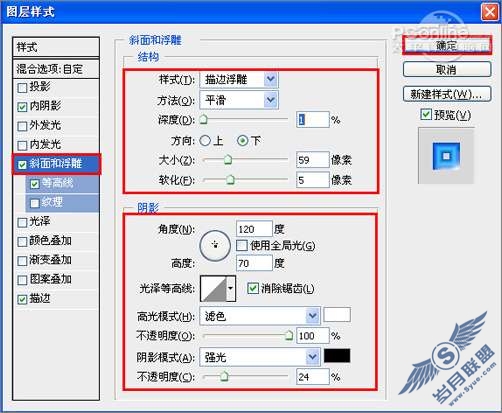Click the angle dial circle control
502x413 pixels.
tap(215, 246)
